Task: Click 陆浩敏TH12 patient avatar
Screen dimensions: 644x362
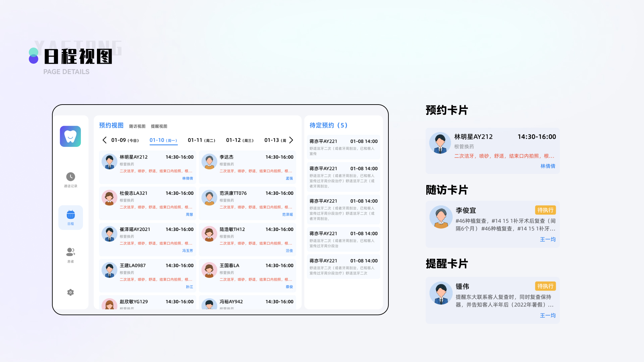Action: click(209, 234)
